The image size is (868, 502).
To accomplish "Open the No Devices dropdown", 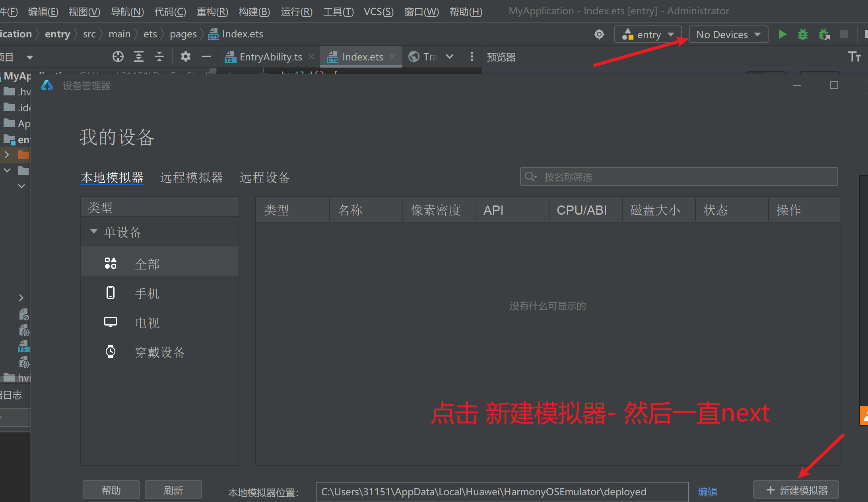I will click(728, 35).
